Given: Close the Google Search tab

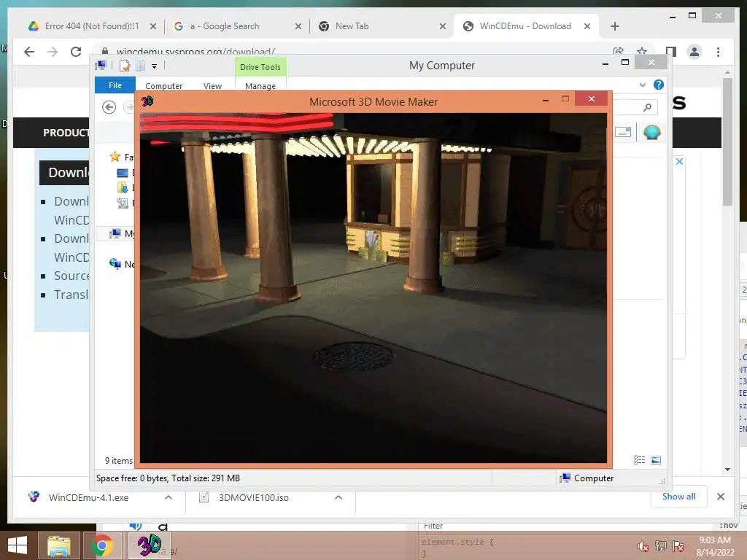Looking at the screenshot, I should 298,26.
